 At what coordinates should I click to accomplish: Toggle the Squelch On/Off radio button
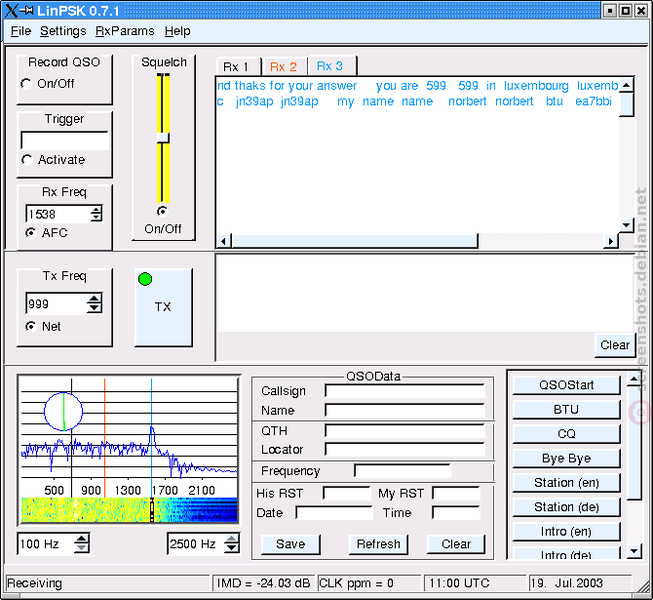(x=162, y=212)
